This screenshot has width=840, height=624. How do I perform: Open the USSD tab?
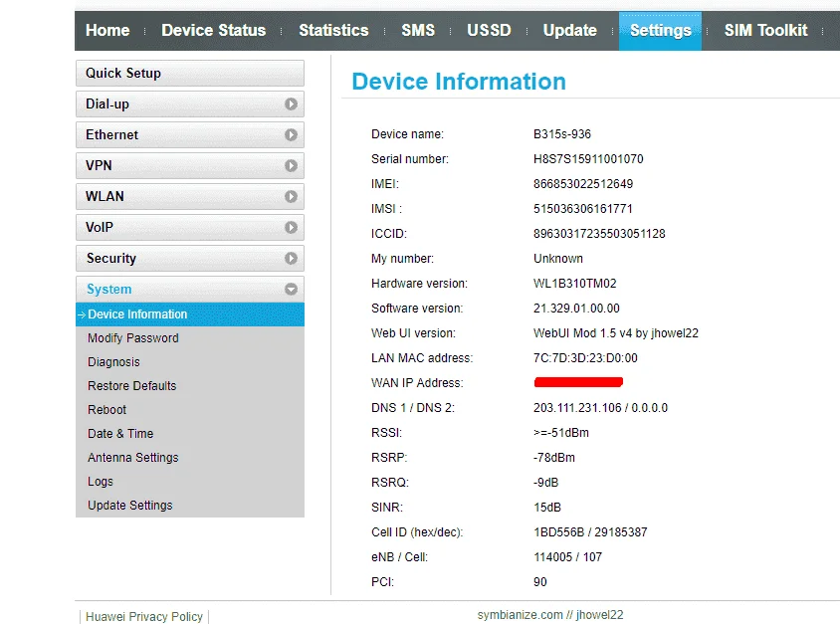(489, 30)
